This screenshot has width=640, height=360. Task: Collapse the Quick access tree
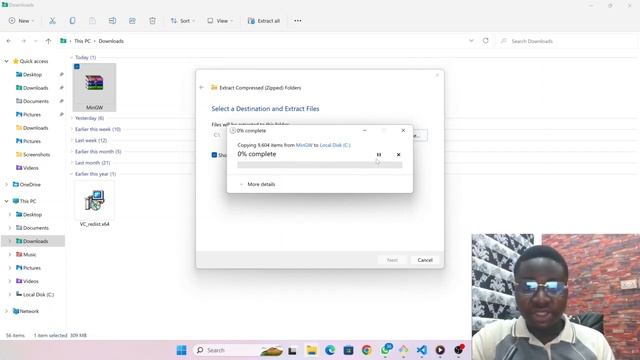point(7,61)
